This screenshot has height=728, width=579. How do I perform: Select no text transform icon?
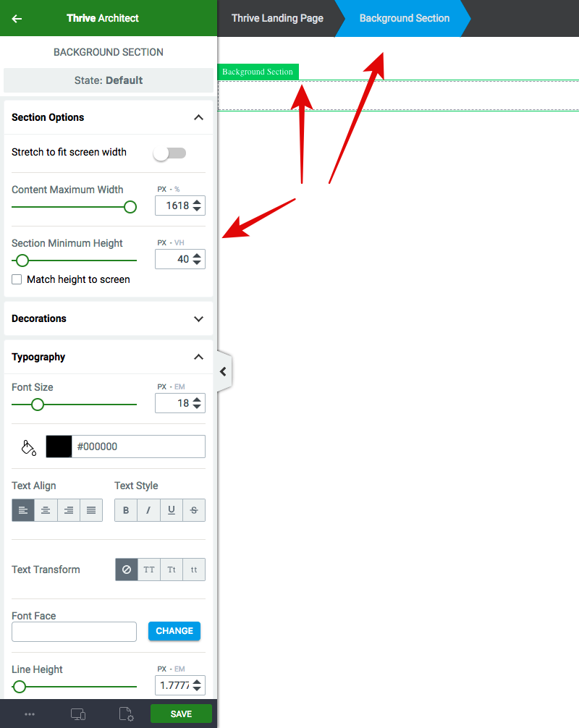[x=126, y=570]
